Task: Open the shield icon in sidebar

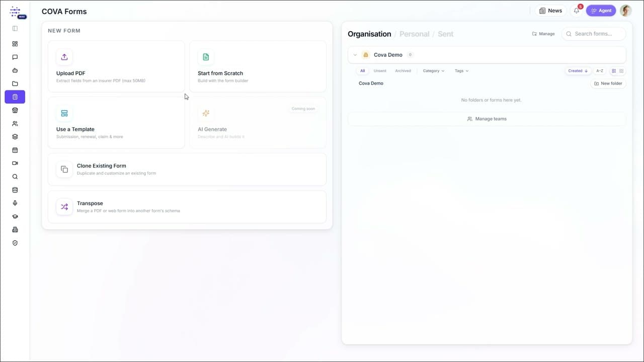Action: coord(15,243)
